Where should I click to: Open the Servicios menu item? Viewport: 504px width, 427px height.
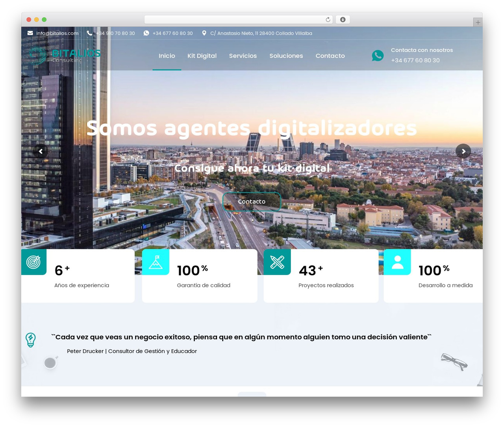243,56
